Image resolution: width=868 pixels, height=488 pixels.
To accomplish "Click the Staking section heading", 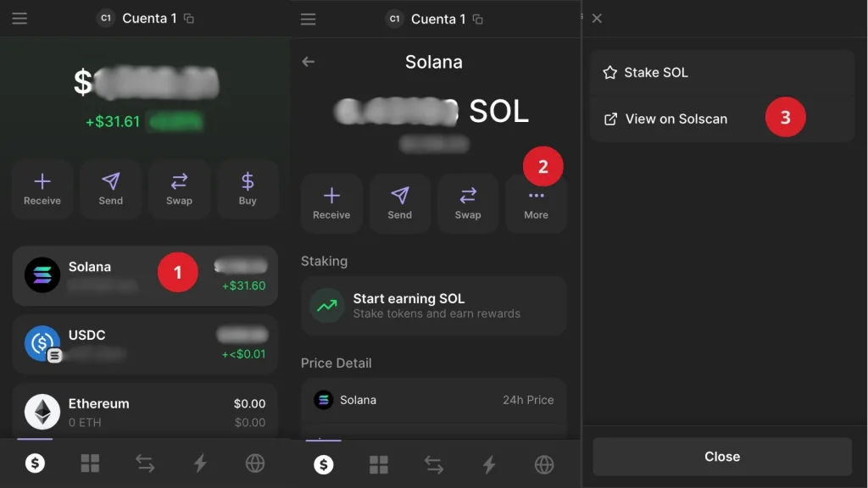I will point(324,261).
